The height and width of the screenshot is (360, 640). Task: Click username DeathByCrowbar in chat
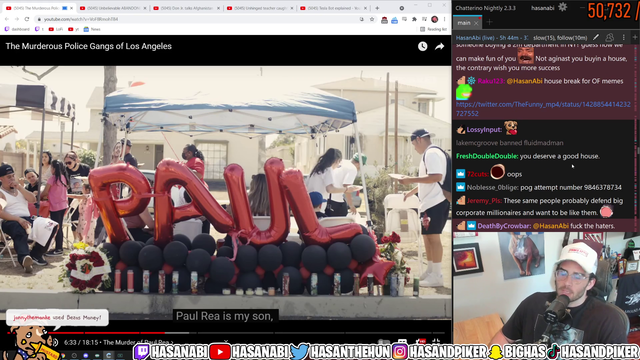504,226
